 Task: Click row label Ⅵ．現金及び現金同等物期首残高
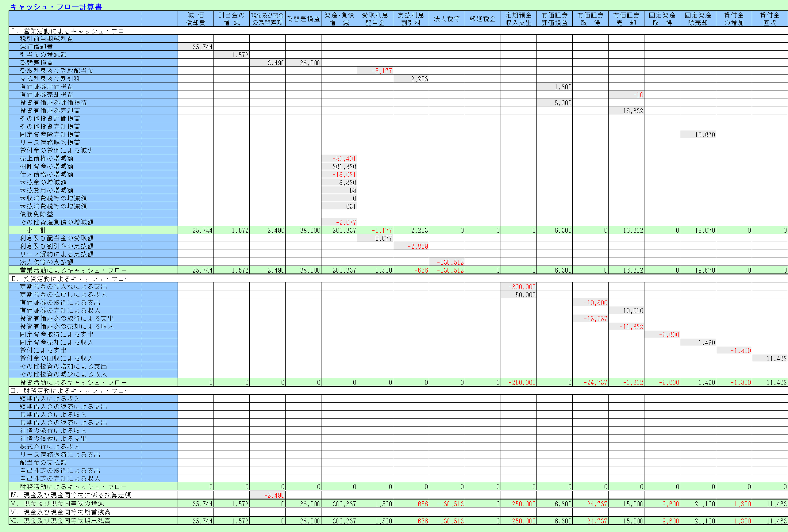pos(60,512)
